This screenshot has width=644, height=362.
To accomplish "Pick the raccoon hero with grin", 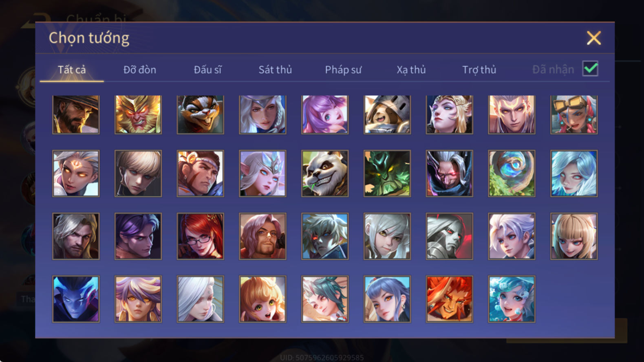I will click(201, 114).
